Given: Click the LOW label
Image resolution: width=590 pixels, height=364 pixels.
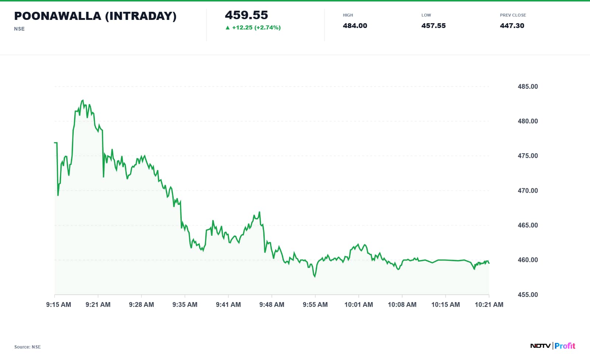Looking at the screenshot, I should point(426,15).
